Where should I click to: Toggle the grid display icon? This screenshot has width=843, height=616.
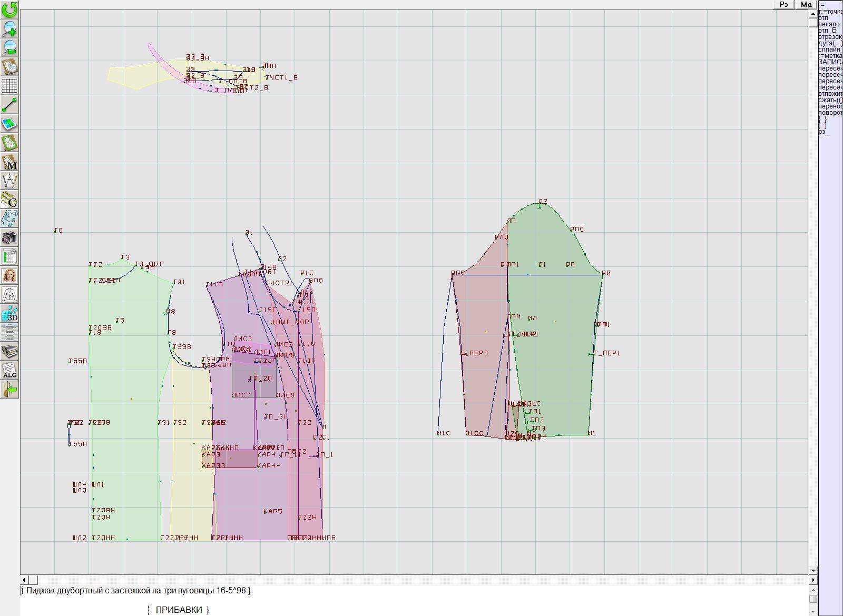click(9, 85)
